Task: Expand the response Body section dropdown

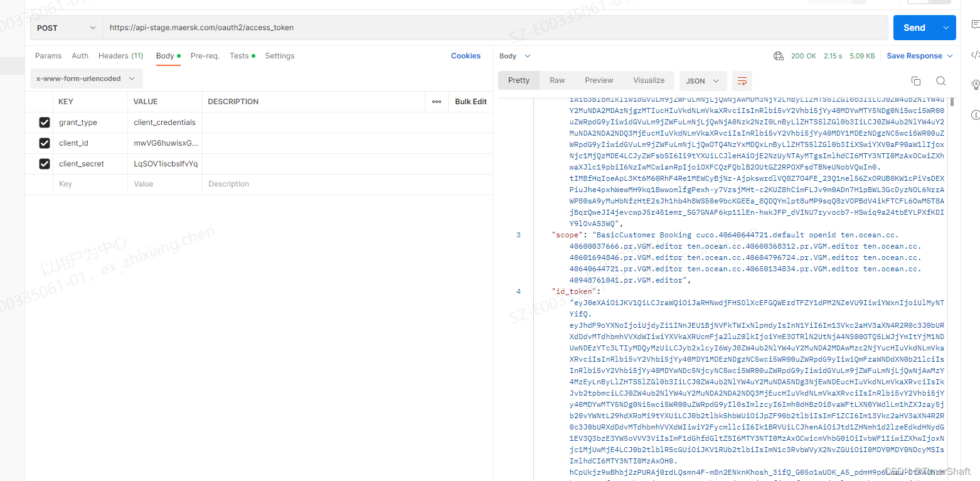Action: (515, 56)
